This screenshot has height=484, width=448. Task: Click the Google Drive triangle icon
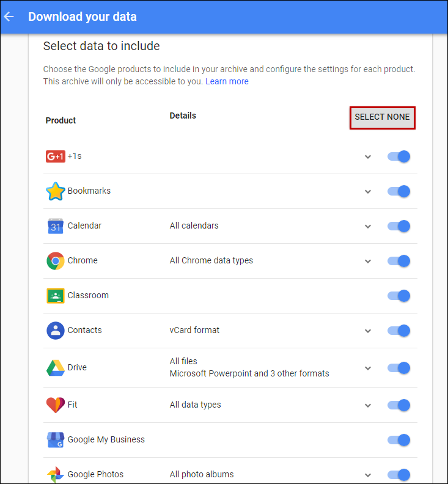tap(55, 368)
